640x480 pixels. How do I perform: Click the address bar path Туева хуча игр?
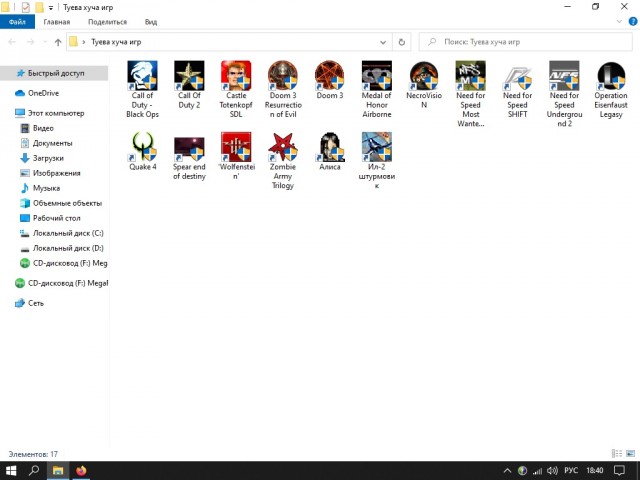point(116,42)
